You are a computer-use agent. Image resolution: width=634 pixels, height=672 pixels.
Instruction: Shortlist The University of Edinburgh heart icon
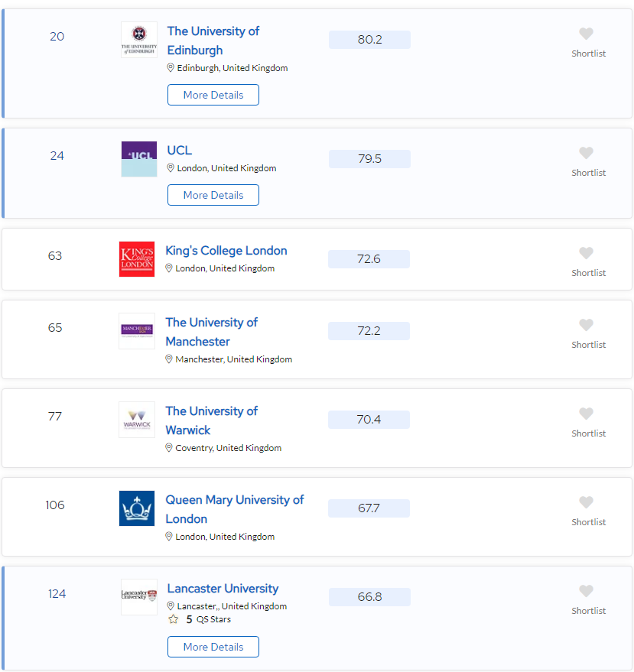click(586, 34)
